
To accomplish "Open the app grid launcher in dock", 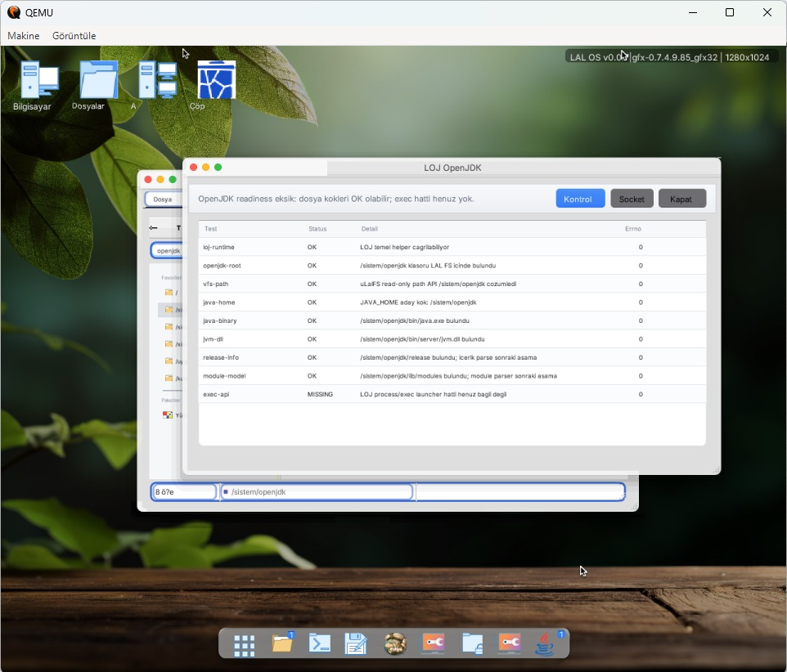I will click(x=245, y=645).
